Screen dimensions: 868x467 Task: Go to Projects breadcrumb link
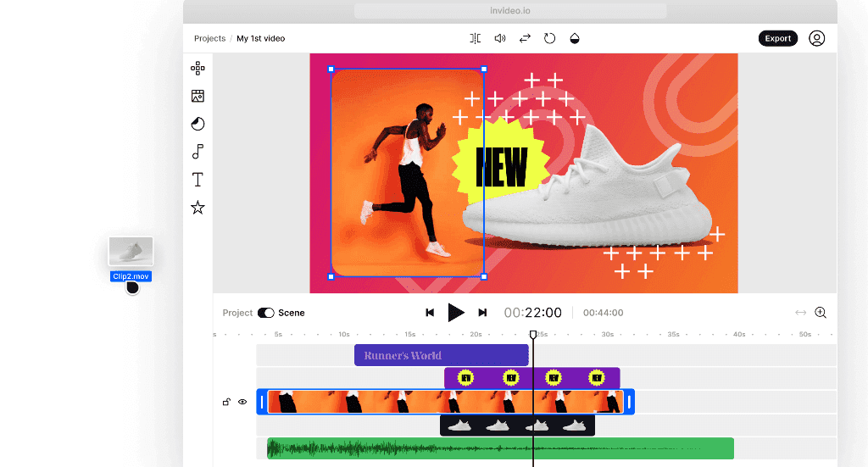tap(210, 38)
